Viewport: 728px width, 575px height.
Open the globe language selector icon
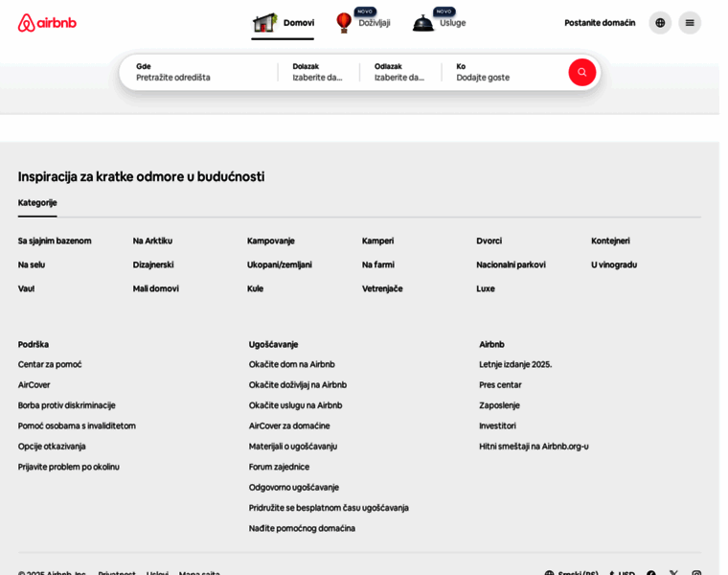660,23
